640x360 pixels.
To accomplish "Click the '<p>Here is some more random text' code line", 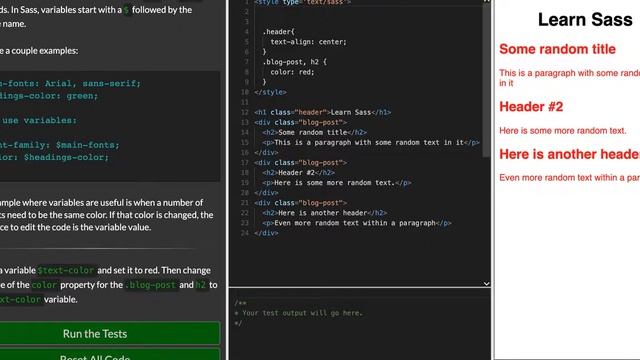I will (x=337, y=182).
